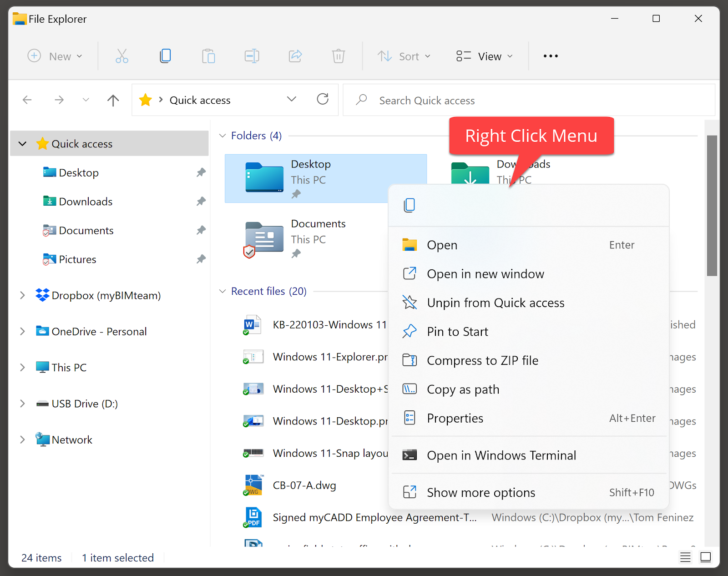This screenshot has height=576, width=728.
Task: Select Downloads in the navigation pane
Action: [86, 202]
